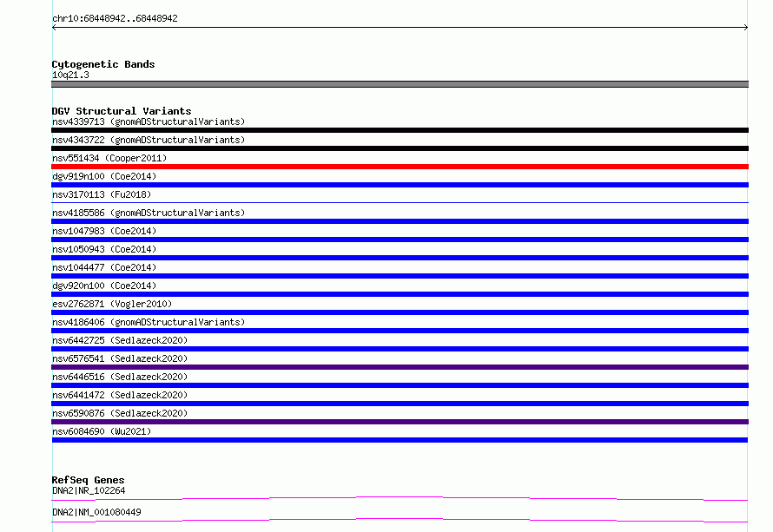
Task: Click the blue bar for dgv919n100
Action: point(400,185)
